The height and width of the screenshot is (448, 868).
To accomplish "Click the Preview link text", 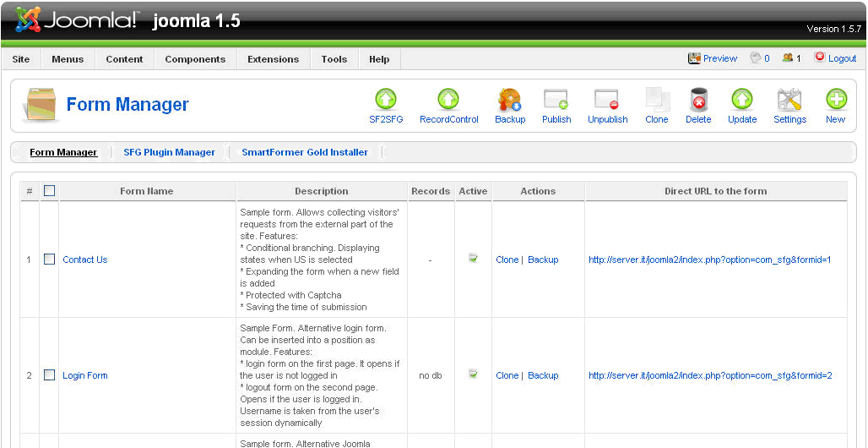I will [720, 58].
